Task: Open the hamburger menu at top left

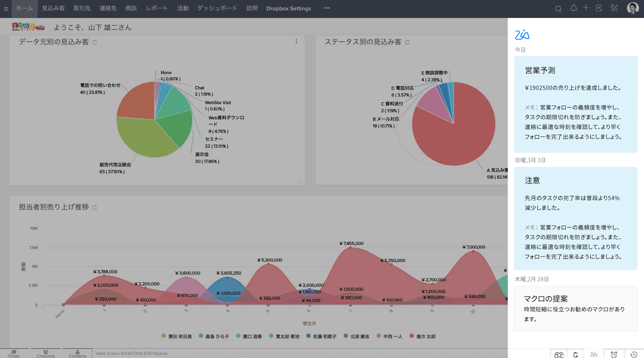Action: (6, 9)
